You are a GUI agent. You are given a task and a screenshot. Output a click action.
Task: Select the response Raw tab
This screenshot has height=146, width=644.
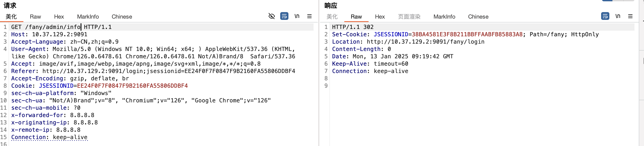pyautogui.click(x=356, y=17)
